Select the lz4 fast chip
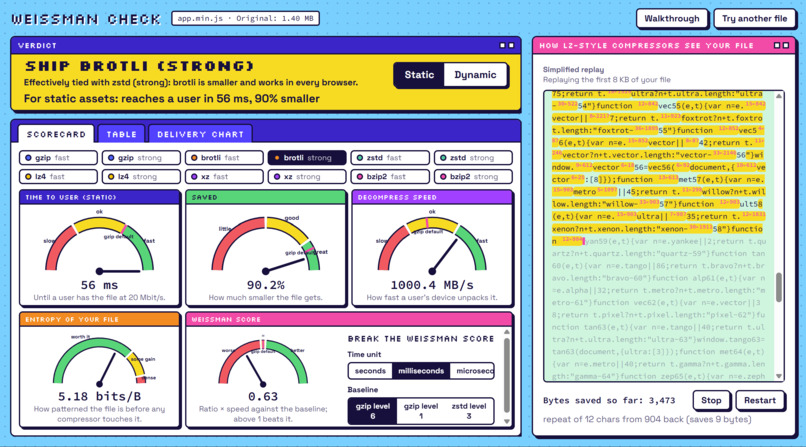This screenshot has height=447, width=806. (x=58, y=176)
